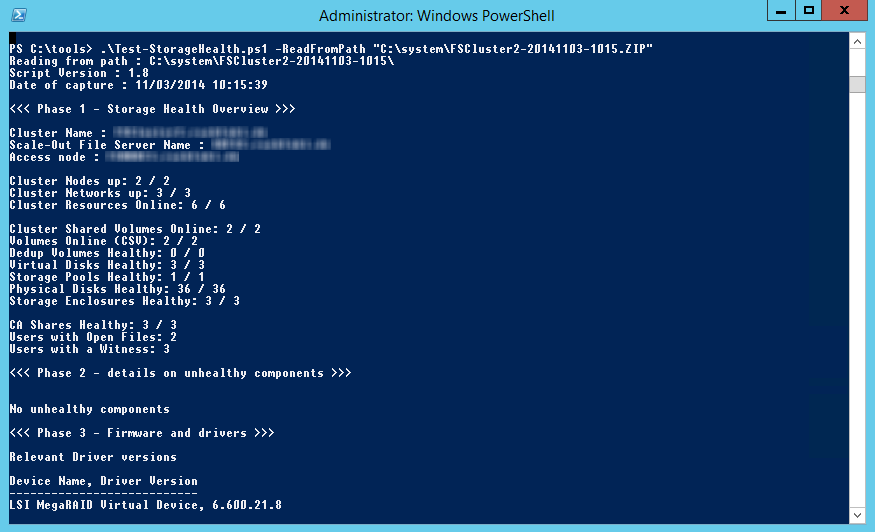
Task: Close the Administrator PowerShell window
Action: pos(845,11)
